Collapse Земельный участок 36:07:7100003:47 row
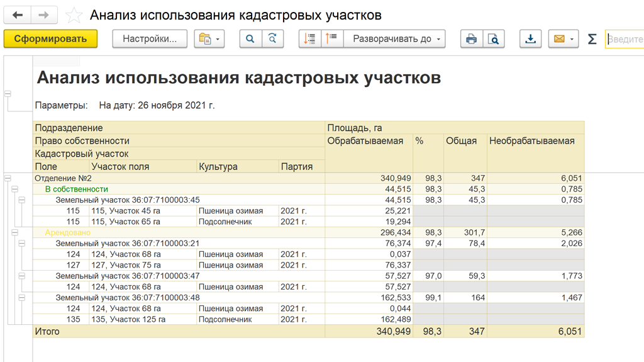Screen dimensions: 644x362 coord(21,276)
